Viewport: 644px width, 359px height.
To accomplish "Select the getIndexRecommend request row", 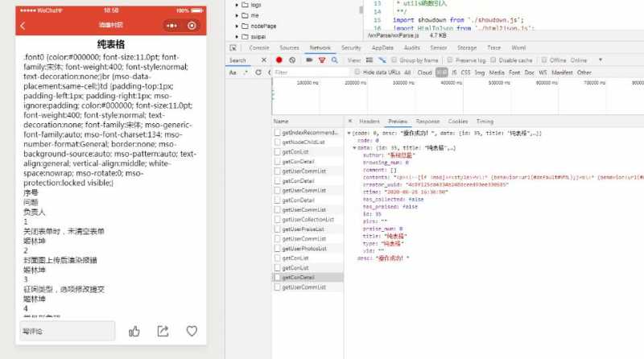I will coord(308,132).
